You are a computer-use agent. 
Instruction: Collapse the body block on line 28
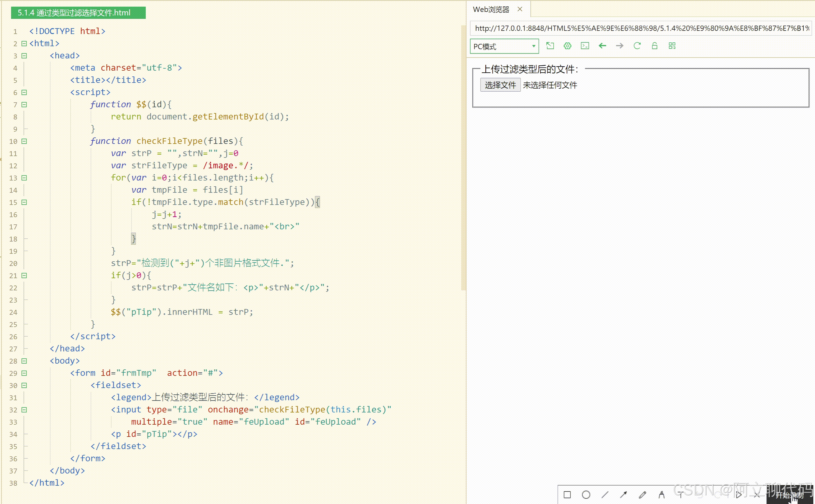click(x=24, y=361)
